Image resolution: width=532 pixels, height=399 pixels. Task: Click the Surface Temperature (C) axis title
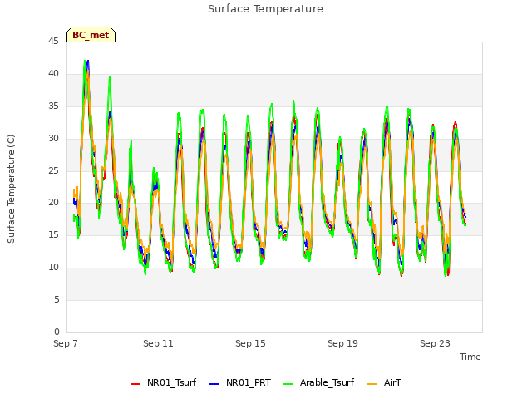(x=11, y=189)
